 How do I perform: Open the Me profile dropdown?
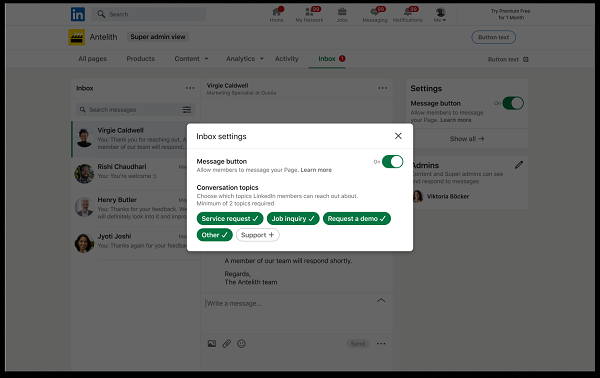(x=440, y=15)
